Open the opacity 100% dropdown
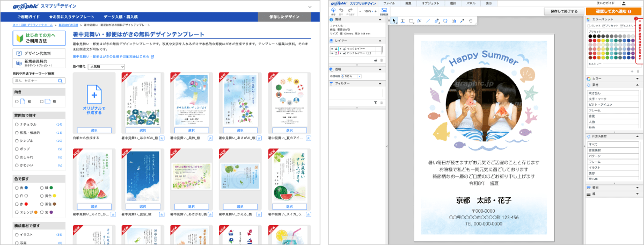The height and width of the screenshot is (245, 644). point(359,76)
